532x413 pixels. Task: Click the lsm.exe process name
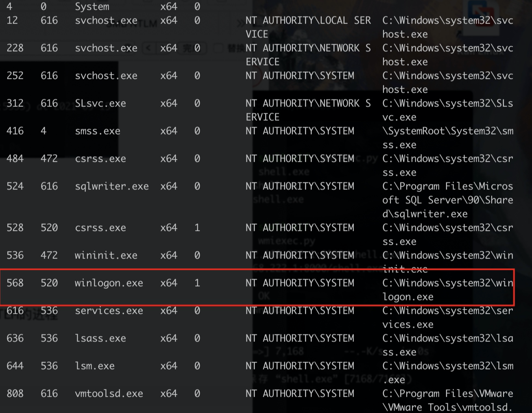click(x=94, y=366)
